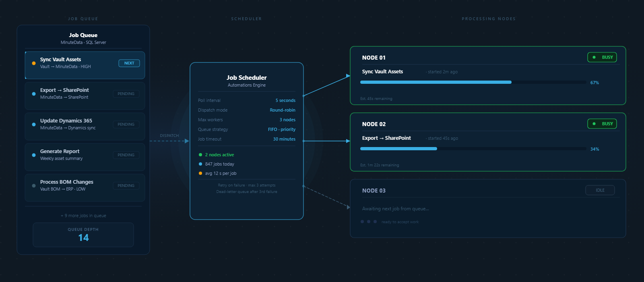
Task: Click blue status dot of Generate Report
Action: tap(34, 155)
